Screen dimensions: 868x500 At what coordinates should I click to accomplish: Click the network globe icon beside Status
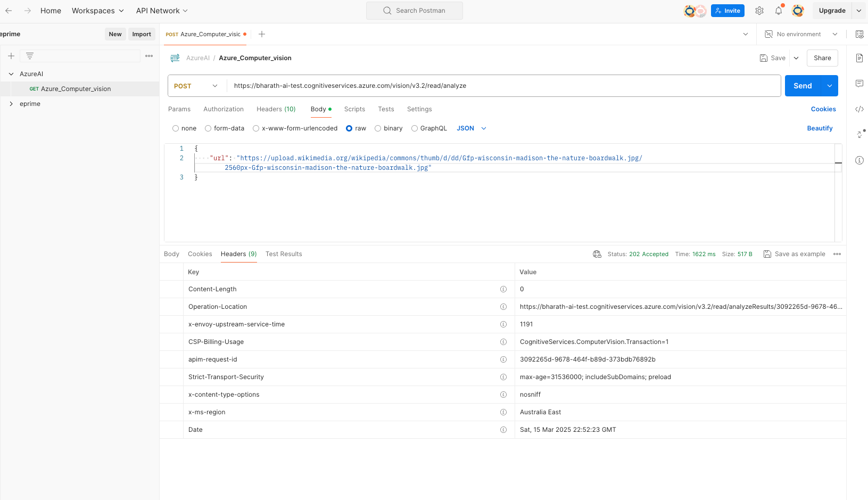click(x=597, y=254)
